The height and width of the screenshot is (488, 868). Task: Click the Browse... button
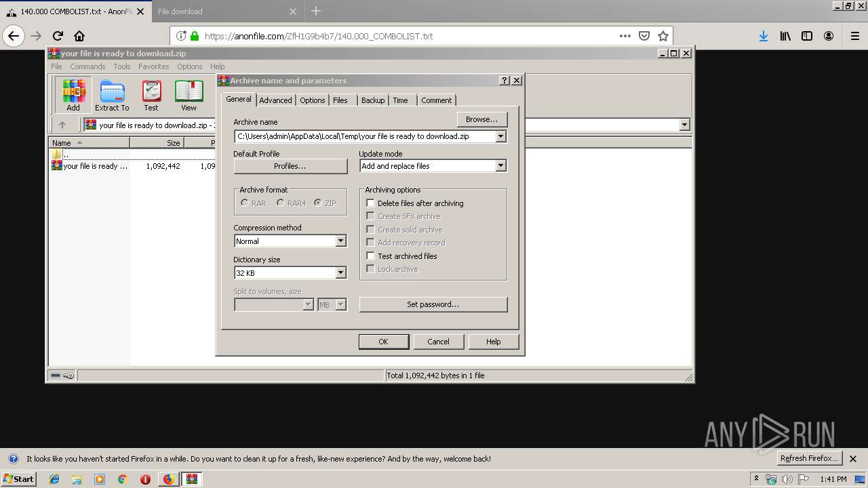click(482, 119)
